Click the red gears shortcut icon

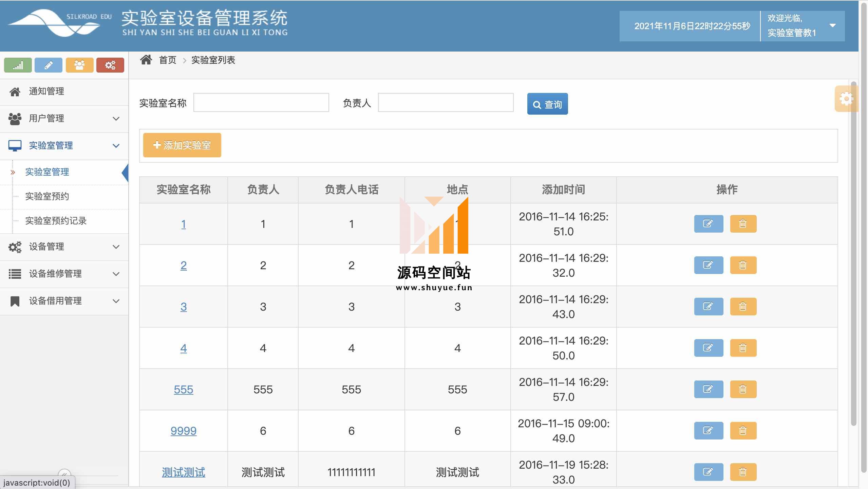110,65
